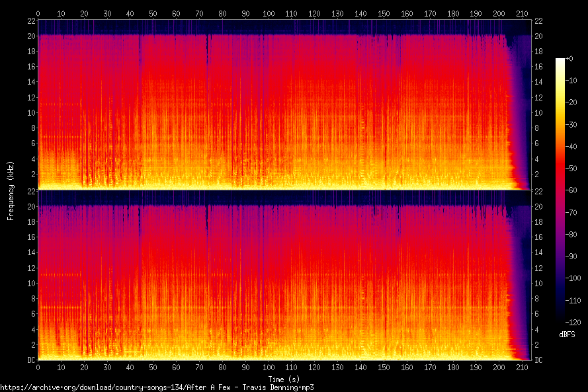Click the 20 kHz label on the upper channel's left axis
The width and height of the screenshot is (588, 392).
(30, 36)
